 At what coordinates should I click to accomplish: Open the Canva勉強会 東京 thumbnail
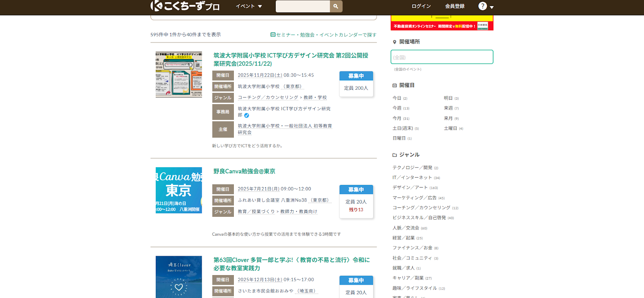coord(179,190)
